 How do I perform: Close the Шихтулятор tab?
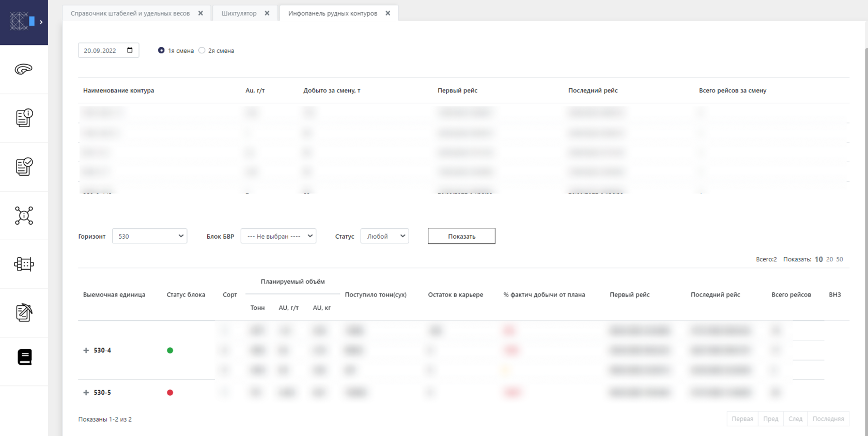pos(267,13)
